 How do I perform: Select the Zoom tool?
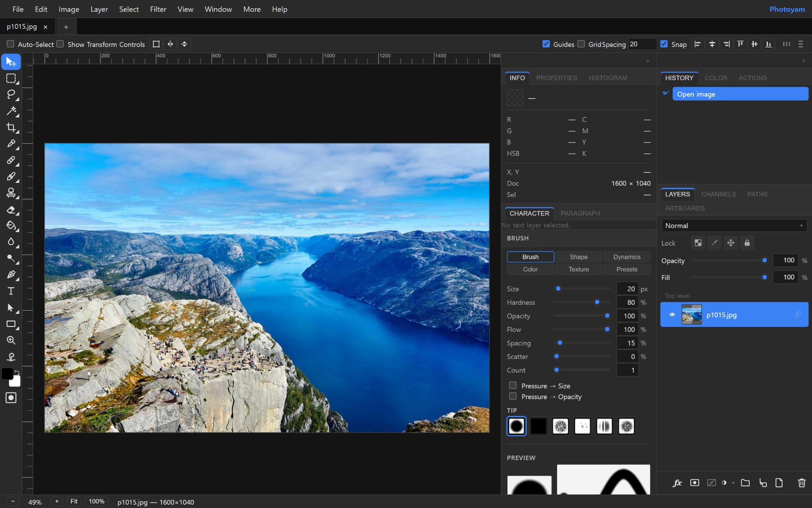pos(11,340)
